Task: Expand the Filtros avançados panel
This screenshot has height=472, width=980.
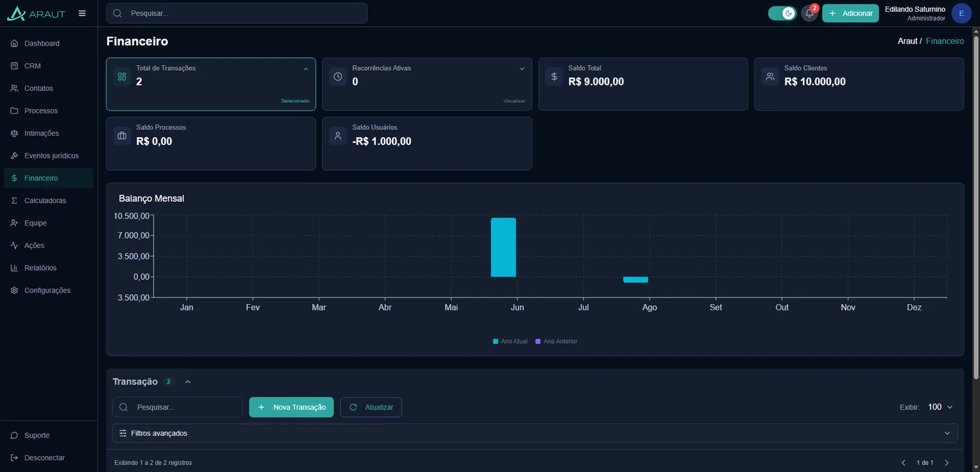Action: 535,433
